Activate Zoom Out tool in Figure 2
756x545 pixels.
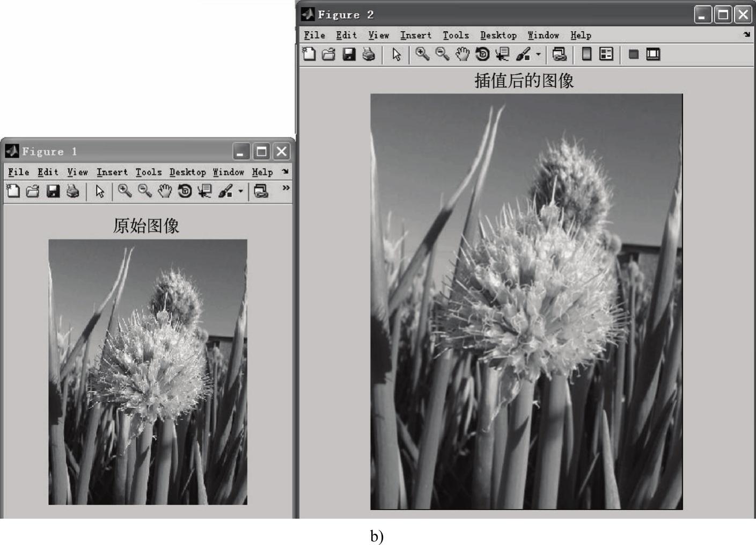point(442,54)
